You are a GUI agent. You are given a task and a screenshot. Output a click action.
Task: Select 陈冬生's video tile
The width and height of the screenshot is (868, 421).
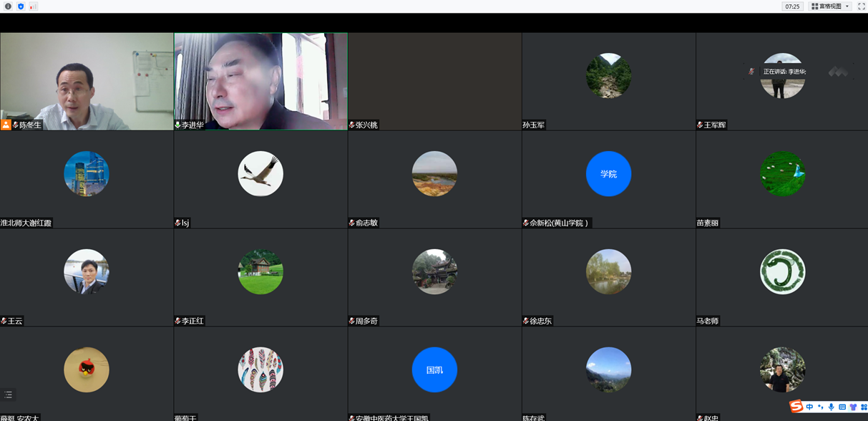coord(87,81)
